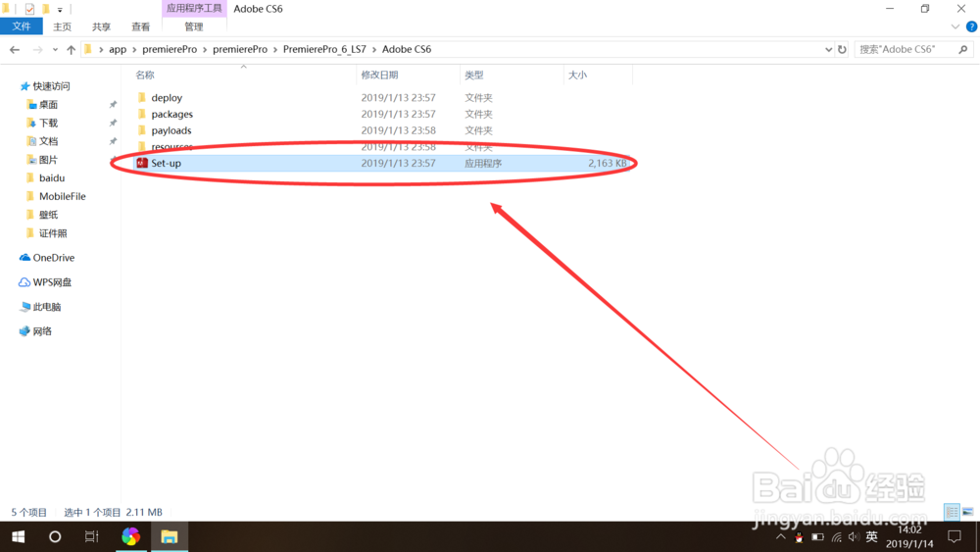Click File Explorer on taskbar
This screenshot has height=552, width=980.
click(x=170, y=536)
